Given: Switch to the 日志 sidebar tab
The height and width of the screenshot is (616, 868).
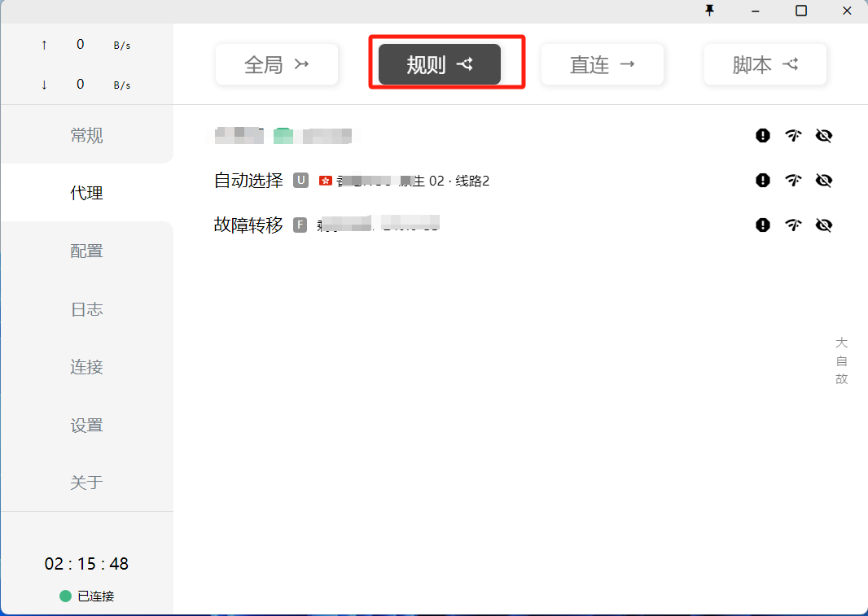Looking at the screenshot, I should coord(86,309).
